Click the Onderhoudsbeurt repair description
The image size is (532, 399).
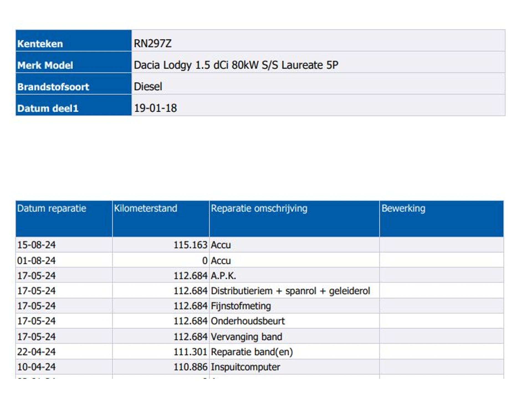click(248, 321)
